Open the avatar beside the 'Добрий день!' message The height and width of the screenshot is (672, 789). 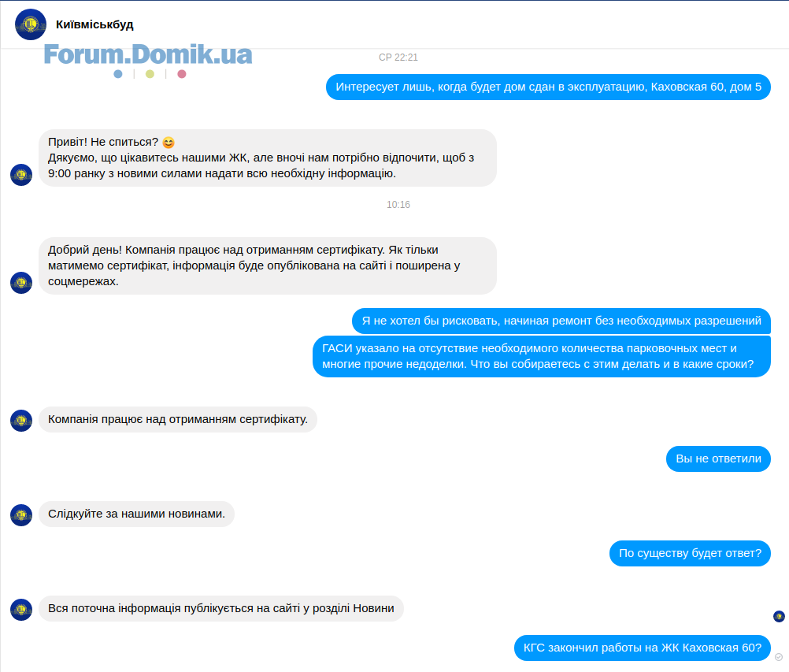tap(21, 282)
